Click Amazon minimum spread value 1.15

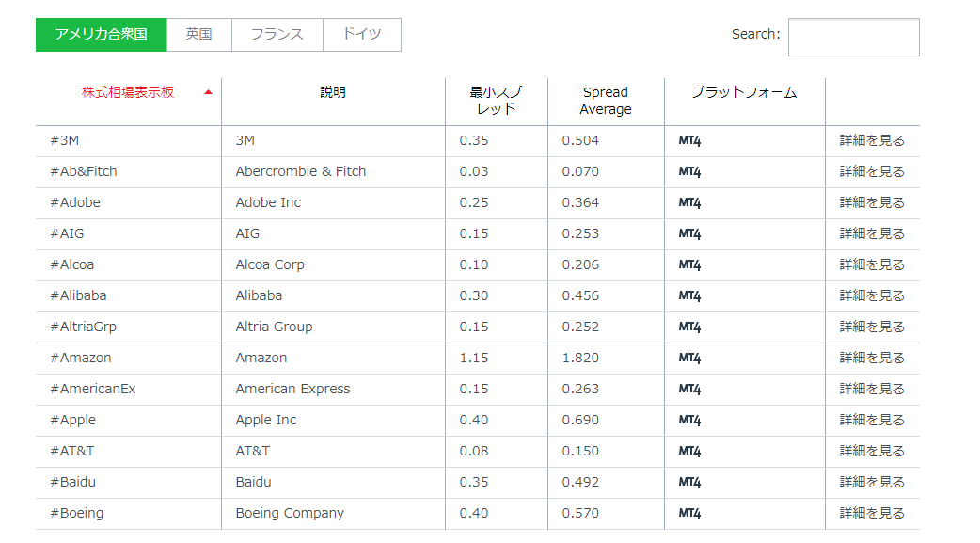click(x=474, y=358)
